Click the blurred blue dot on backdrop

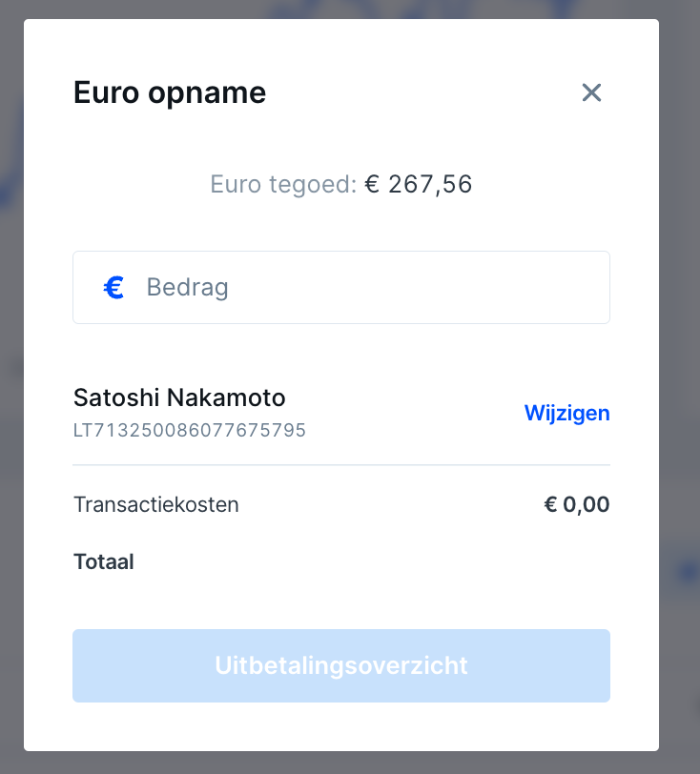point(689,573)
